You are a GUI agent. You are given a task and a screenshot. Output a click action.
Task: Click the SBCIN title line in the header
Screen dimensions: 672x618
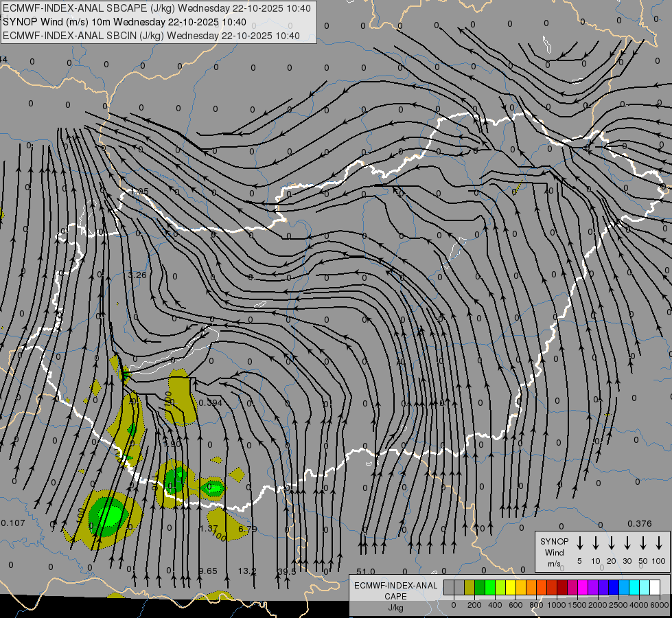[151, 36]
